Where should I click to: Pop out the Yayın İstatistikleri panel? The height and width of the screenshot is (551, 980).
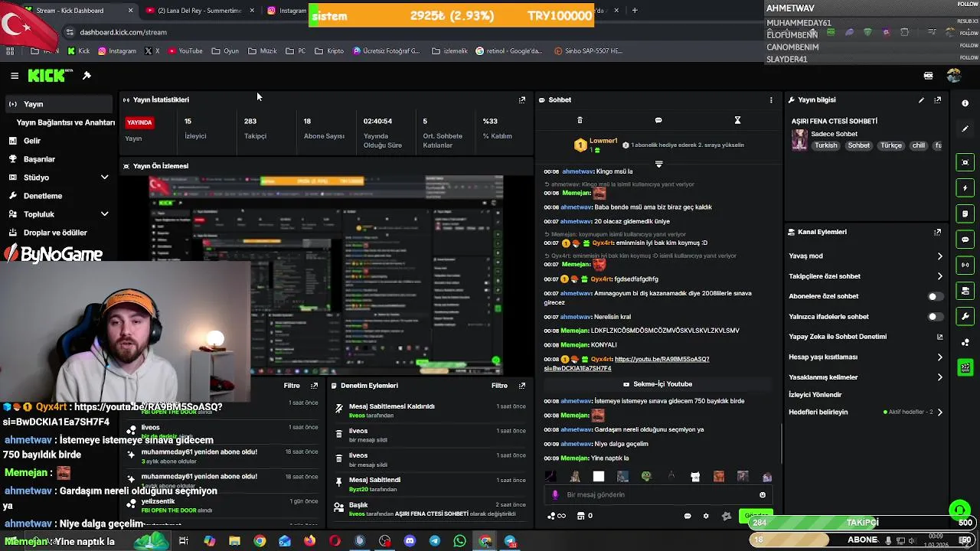pos(522,99)
